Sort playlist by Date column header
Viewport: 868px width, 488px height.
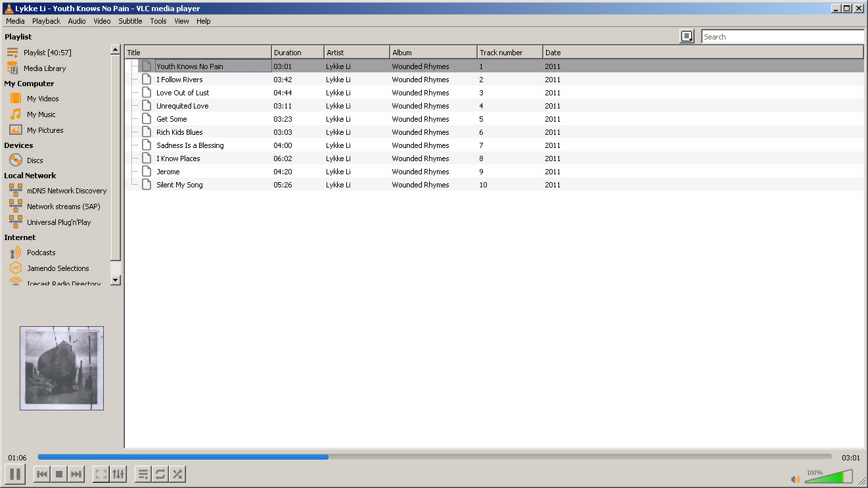(x=703, y=53)
